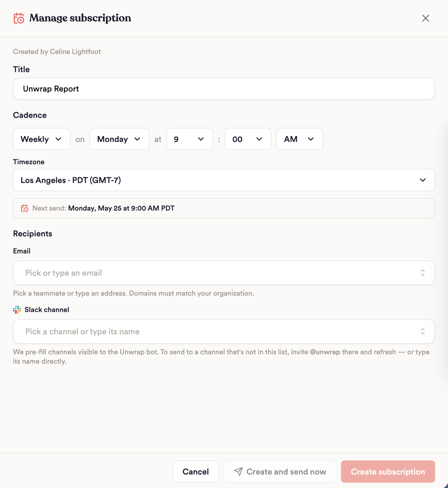
Task: Close the Manage subscription dialog
Action: 425,18
